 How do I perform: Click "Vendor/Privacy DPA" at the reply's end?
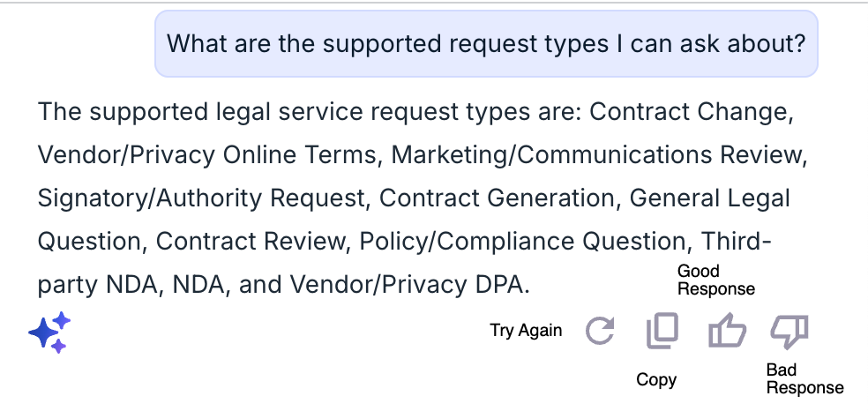pos(407,284)
